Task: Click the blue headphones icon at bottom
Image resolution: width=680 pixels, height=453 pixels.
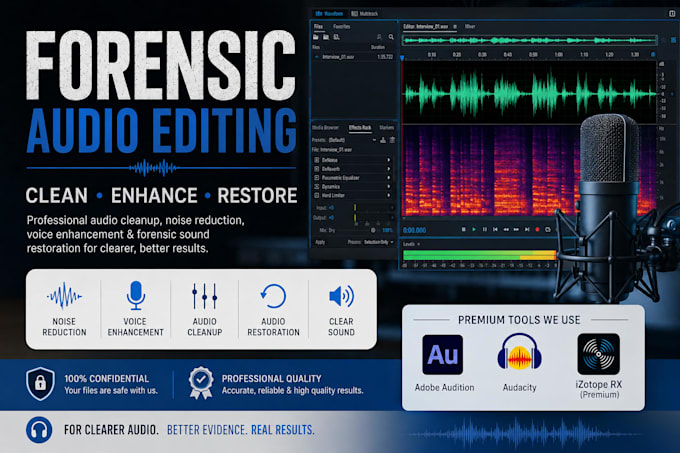Action: tap(39, 430)
